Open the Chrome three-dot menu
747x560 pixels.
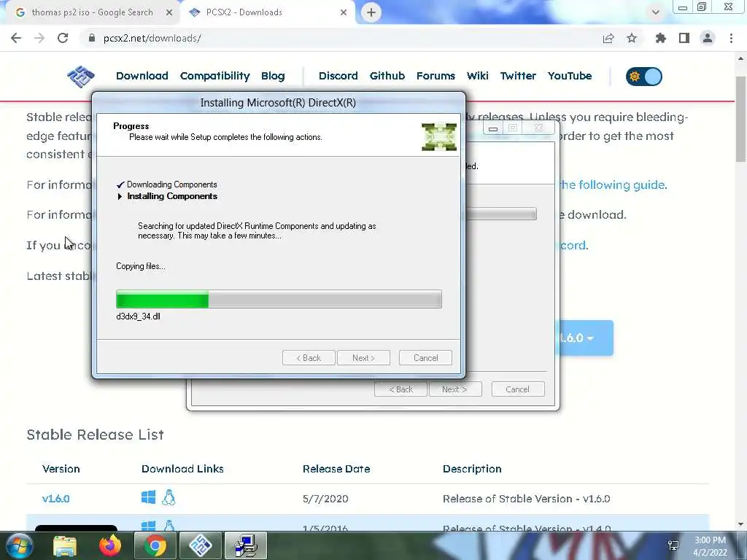pos(731,38)
